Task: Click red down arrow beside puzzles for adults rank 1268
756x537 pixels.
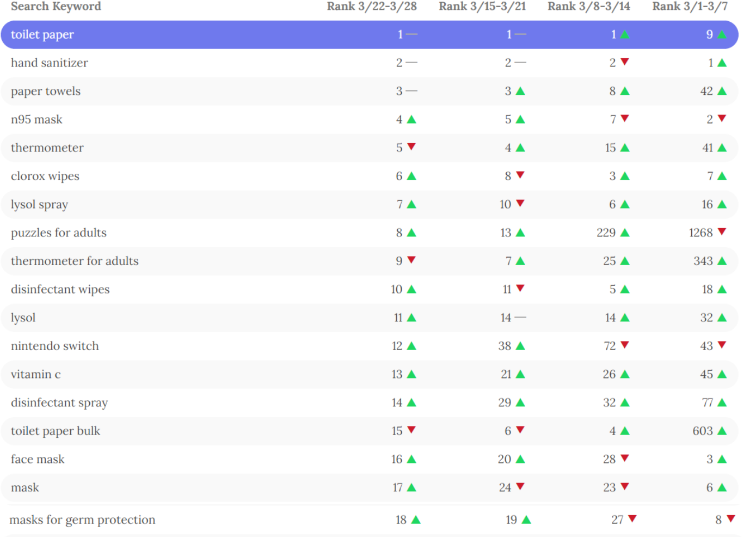Action: click(x=722, y=231)
